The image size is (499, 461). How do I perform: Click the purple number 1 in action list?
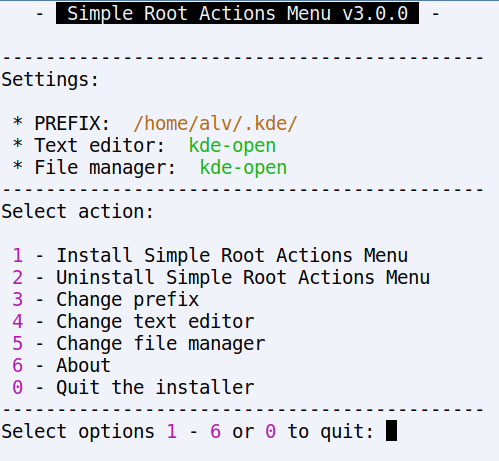point(18,256)
